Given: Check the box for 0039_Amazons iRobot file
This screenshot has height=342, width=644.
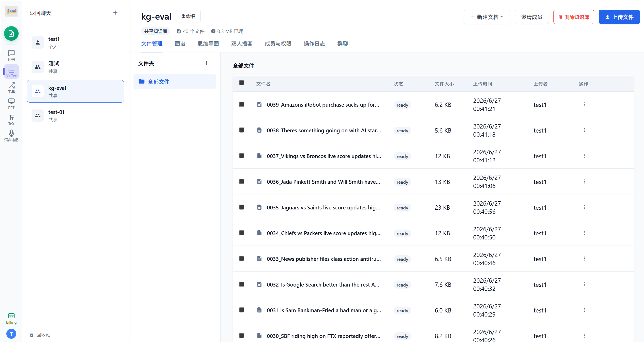Looking at the screenshot, I should 242,104.
